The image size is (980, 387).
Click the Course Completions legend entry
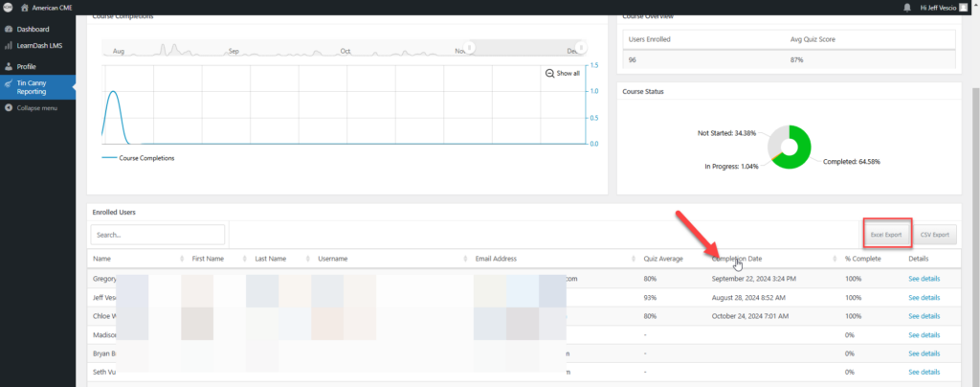coord(138,158)
